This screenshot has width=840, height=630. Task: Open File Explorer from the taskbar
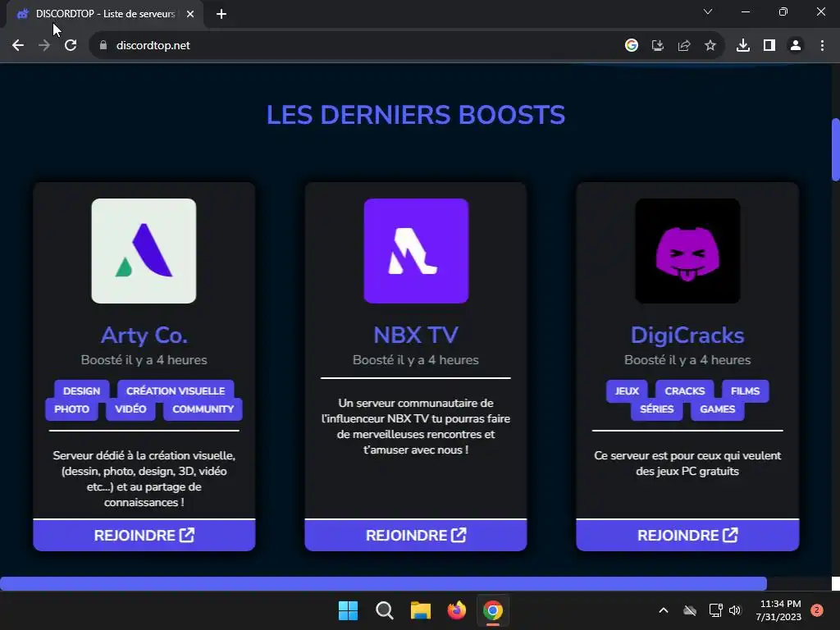click(x=421, y=610)
